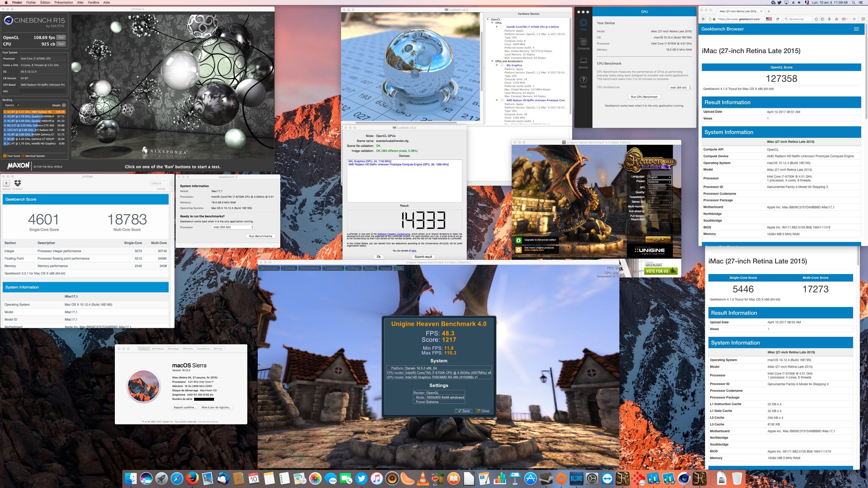Viewport: 868px width, 488px height.
Task: Bookmark the page with Firefox star icon
Action: (816, 19)
